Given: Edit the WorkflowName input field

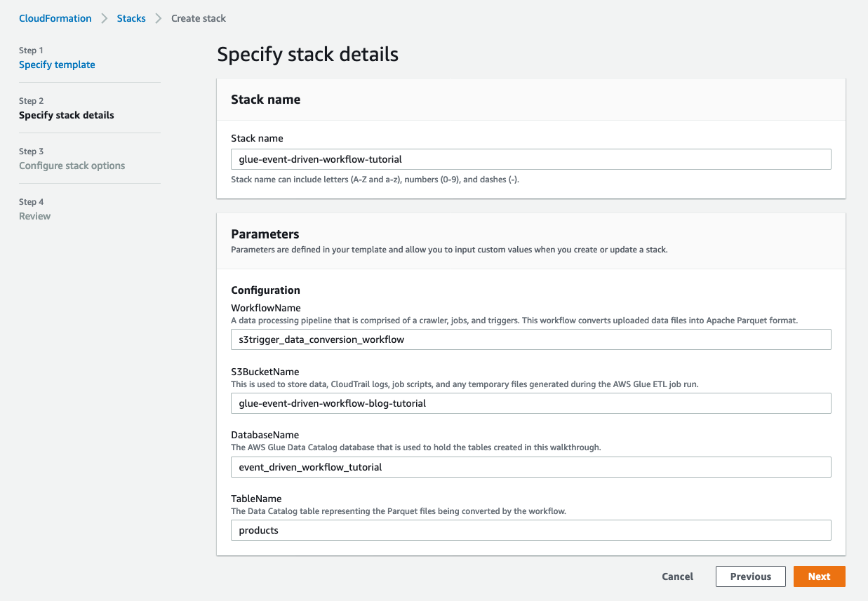Looking at the screenshot, I should click(530, 339).
